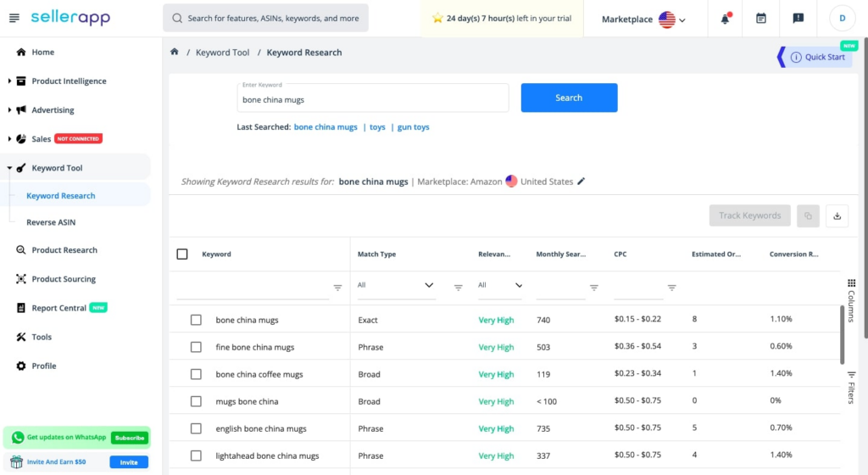Click the feedback message icon

[x=798, y=19]
